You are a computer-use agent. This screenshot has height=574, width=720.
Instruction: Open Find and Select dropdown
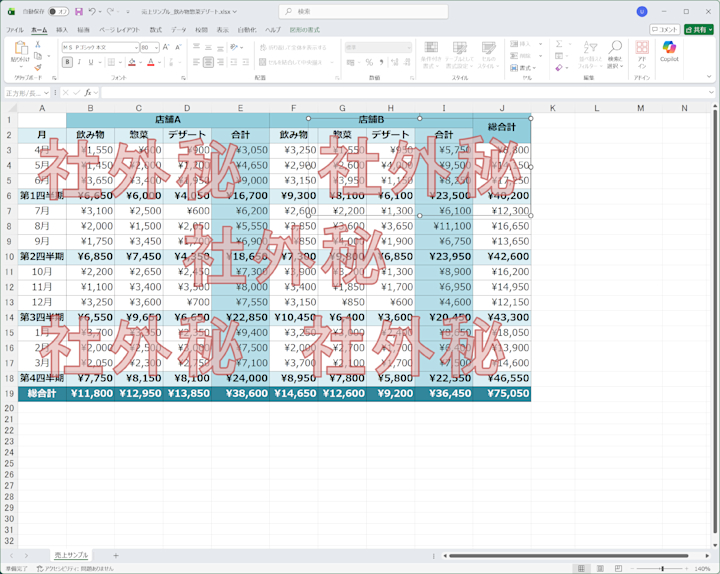tap(615, 55)
